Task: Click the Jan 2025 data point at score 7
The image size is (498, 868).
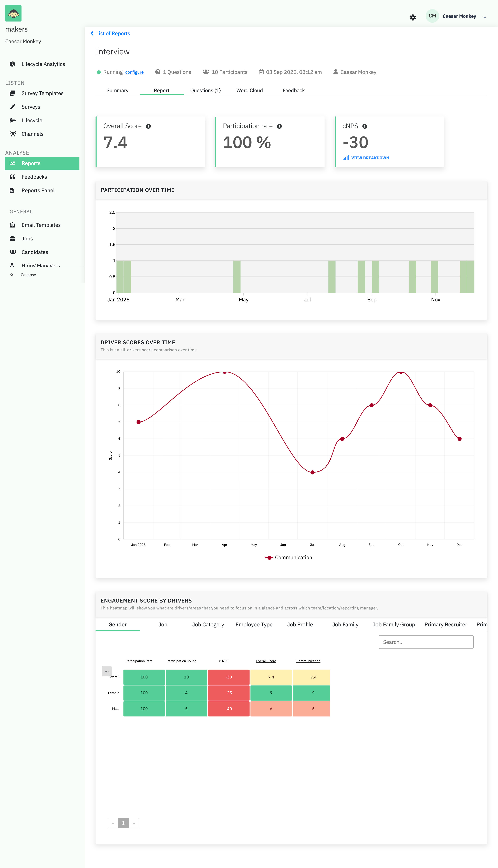Action: click(139, 422)
